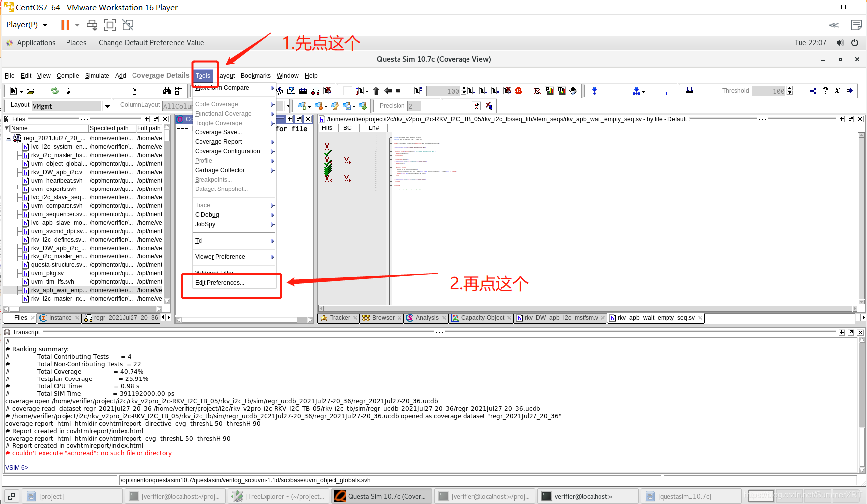Viewport: 867px width, 504px height.
Task: Open the Player(P) dropdown
Action: 27,25
